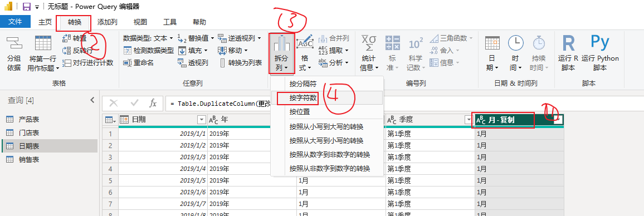Open the 文件 tab

click(15, 22)
